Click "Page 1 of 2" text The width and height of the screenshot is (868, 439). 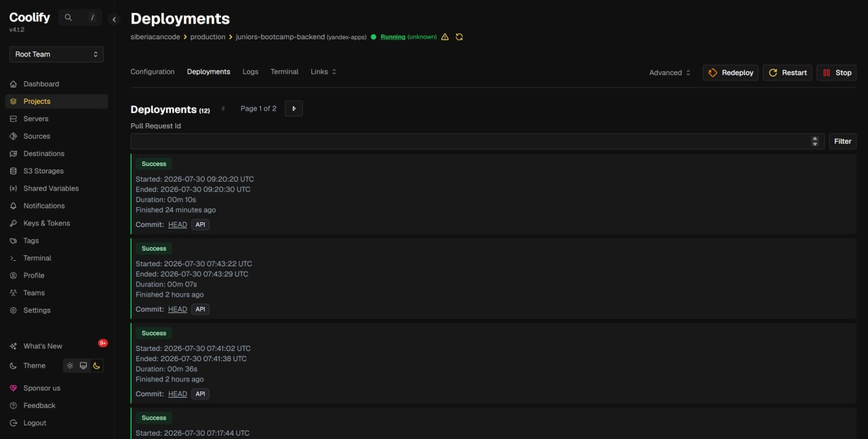click(x=258, y=108)
